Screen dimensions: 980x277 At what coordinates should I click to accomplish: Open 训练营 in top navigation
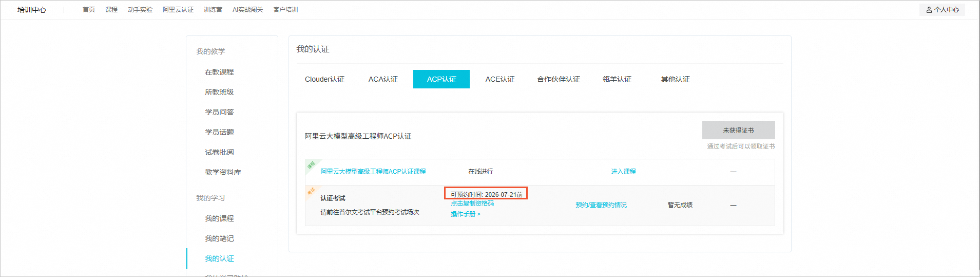(213, 10)
